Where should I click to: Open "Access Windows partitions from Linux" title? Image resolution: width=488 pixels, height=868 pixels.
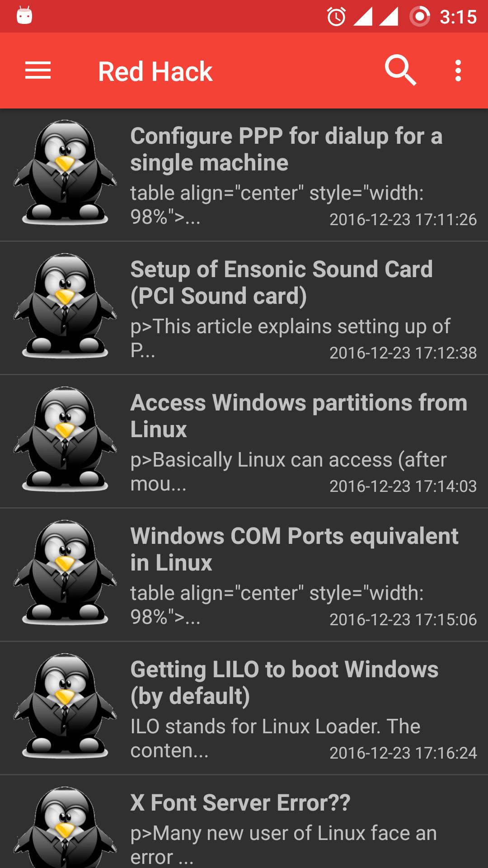(298, 416)
